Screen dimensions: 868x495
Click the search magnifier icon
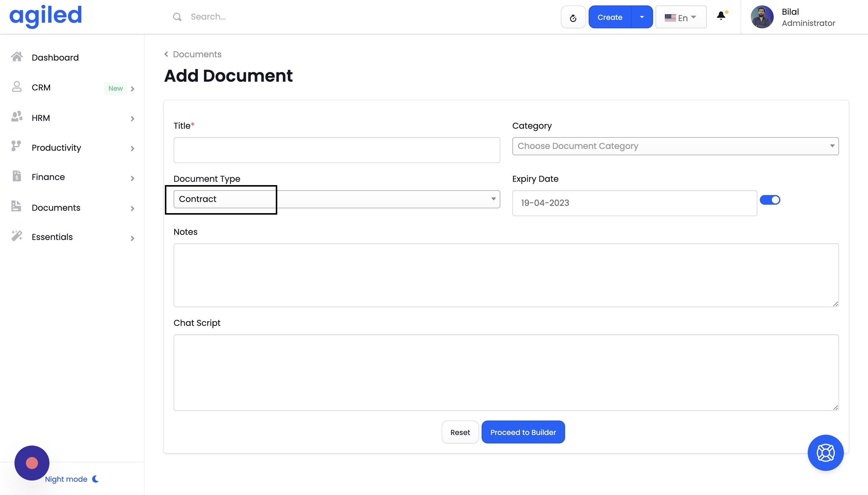click(177, 17)
